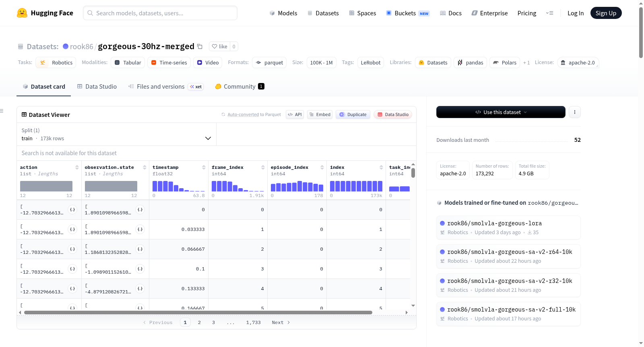The width and height of the screenshot is (644, 347).
Task: Jump to last page 1,733
Action: tap(254, 322)
